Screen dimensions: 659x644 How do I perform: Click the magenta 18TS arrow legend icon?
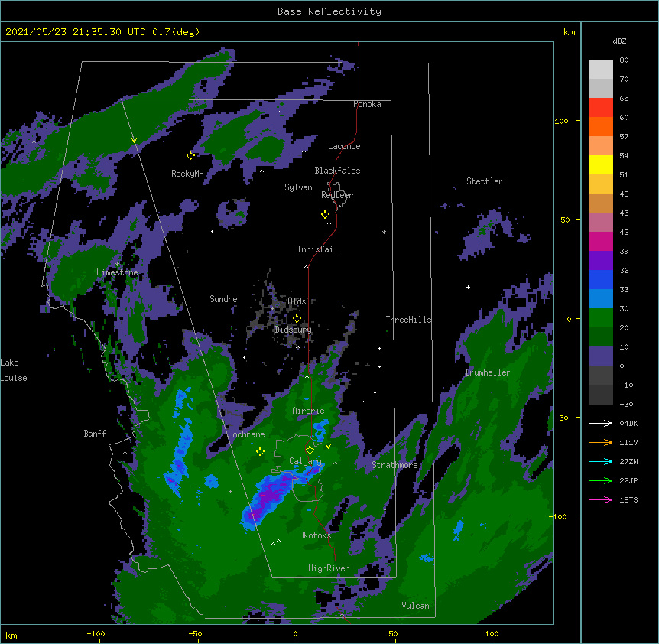[x=601, y=499]
